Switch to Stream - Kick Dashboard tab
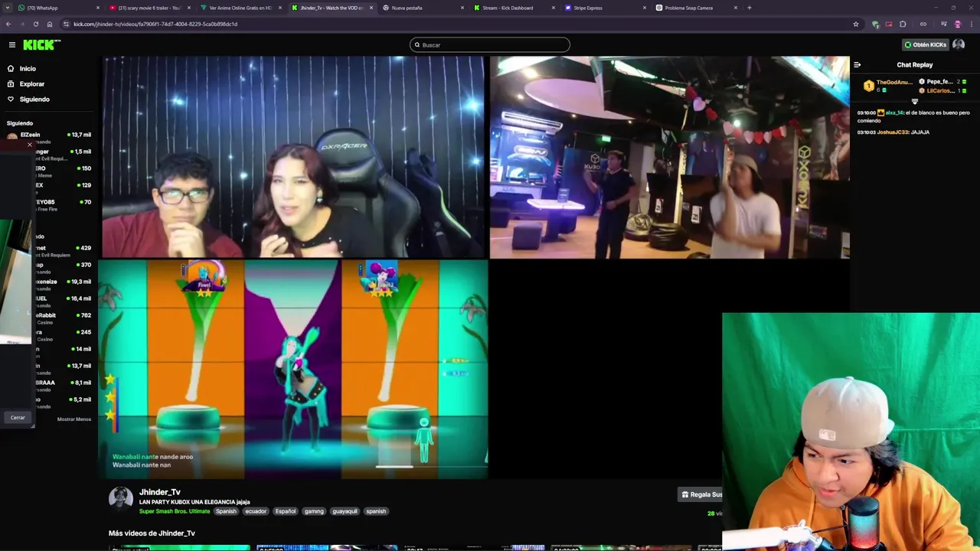Screen dimensions: 980x551 click(513, 8)
